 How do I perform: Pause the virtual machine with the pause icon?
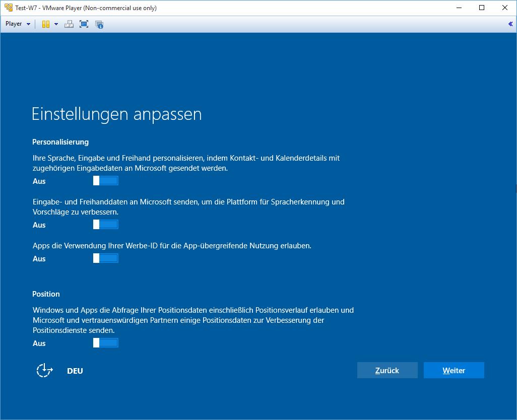click(x=46, y=24)
